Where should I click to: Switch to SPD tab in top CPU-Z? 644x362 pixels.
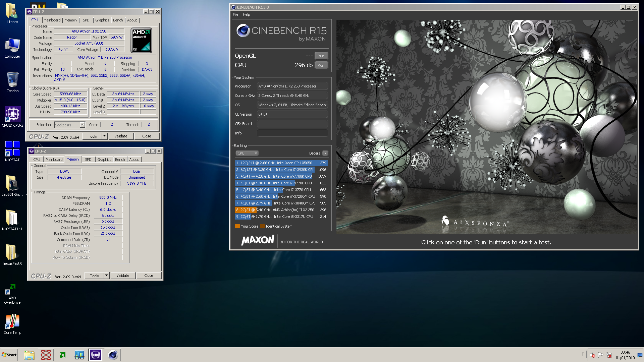click(x=86, y=20)
